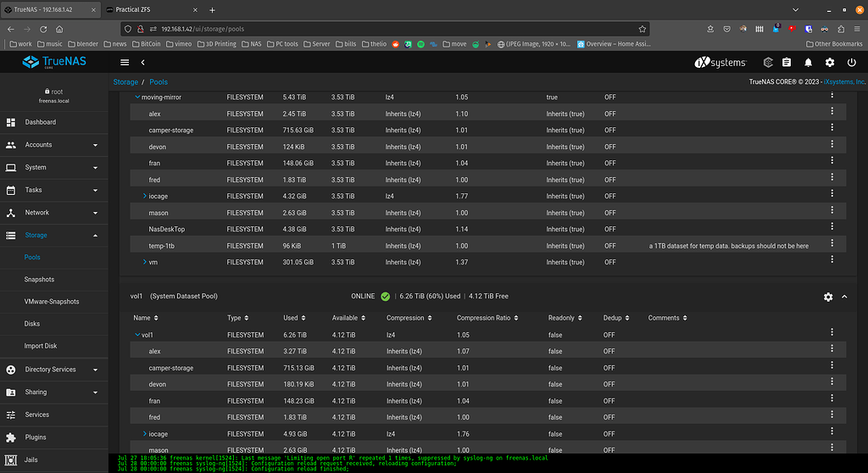Switch to the Practical ZFS browser tab

(141, 9)
